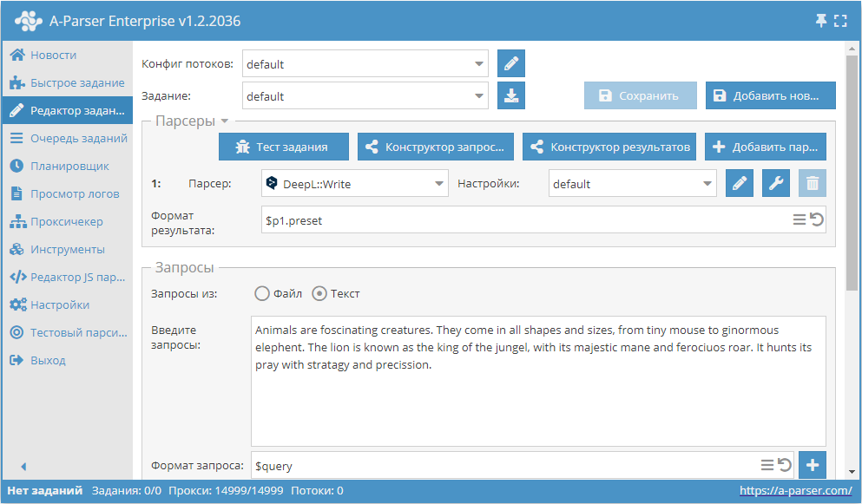
Task: Open the Конфиг потоков dropdown
Action: [480, 64]
